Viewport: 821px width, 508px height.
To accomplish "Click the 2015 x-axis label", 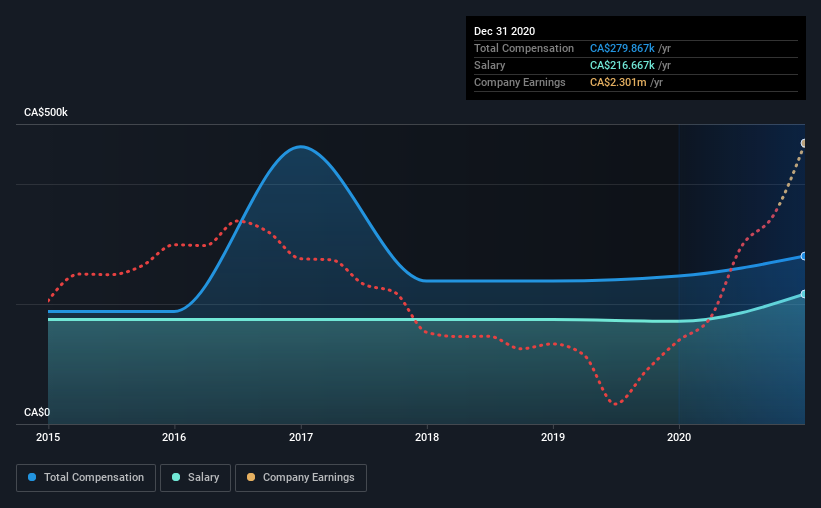I will coord(48,437).
